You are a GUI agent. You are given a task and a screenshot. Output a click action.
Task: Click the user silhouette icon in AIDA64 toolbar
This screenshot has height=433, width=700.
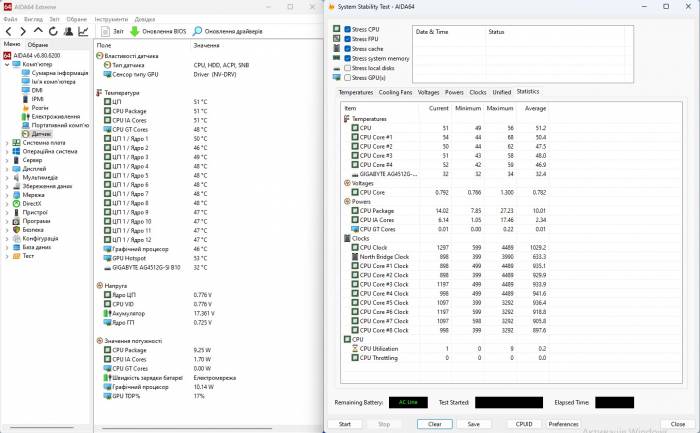point(68,31)
